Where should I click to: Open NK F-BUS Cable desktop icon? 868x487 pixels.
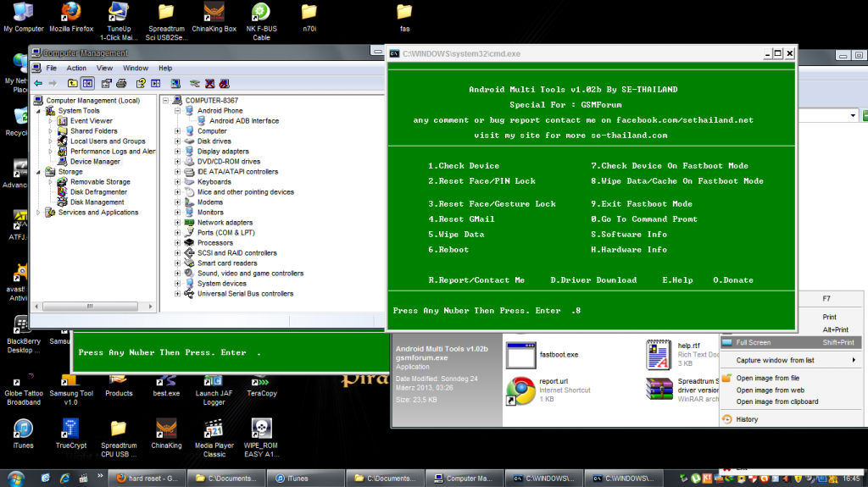(261, 21)
